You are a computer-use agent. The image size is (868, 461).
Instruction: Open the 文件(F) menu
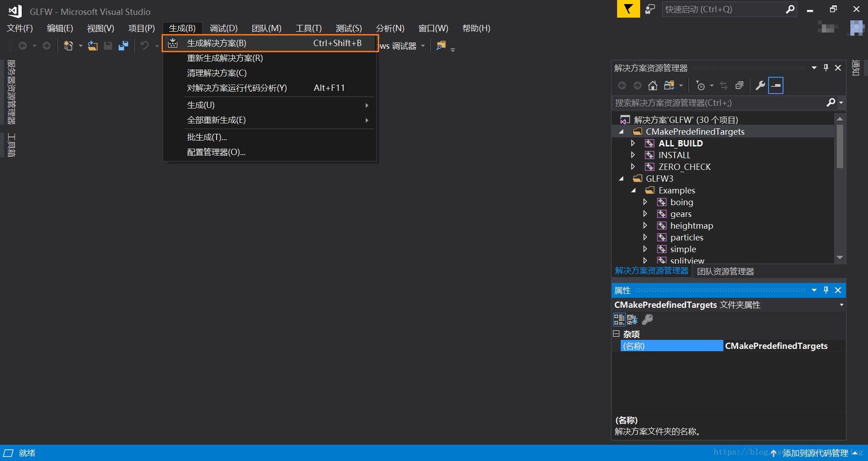point(20,28)
